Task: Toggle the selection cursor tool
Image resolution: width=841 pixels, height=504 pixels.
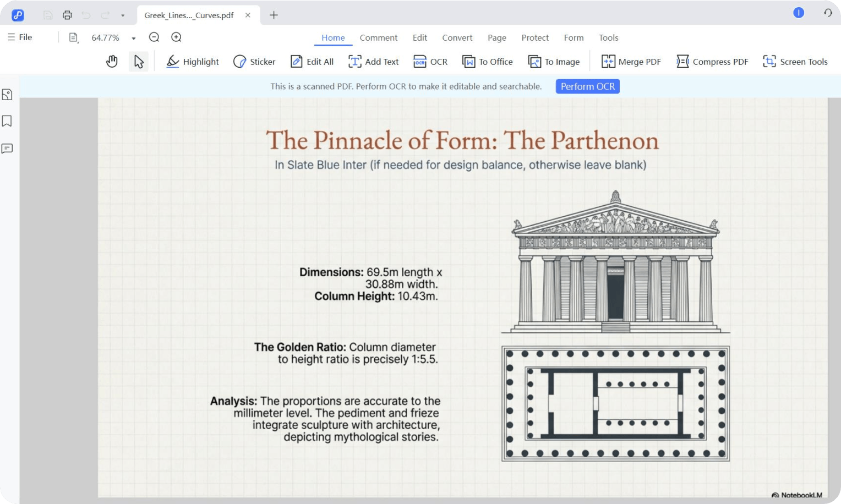Action: click(139, 61)
